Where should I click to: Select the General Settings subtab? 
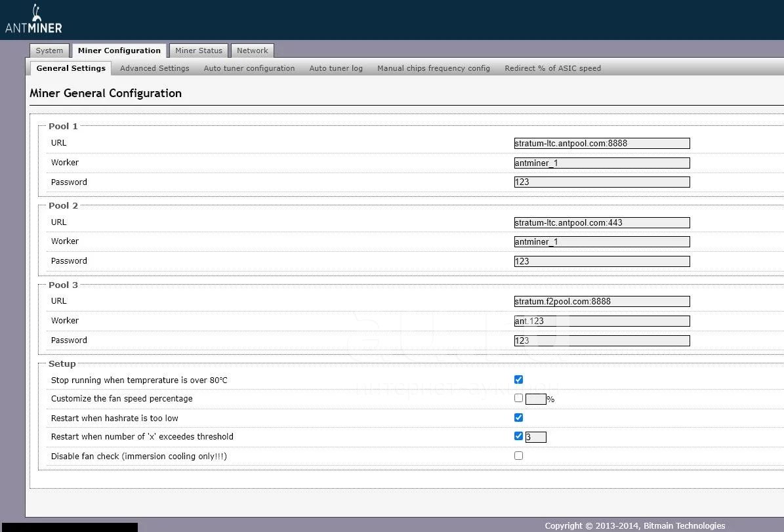[71, 68]
